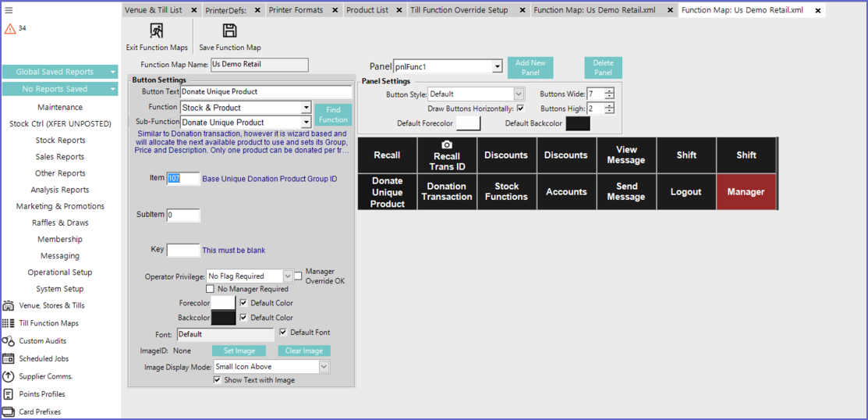Close the Product List tab
This screenshot has width=868, height=420.
pos(399,10)
